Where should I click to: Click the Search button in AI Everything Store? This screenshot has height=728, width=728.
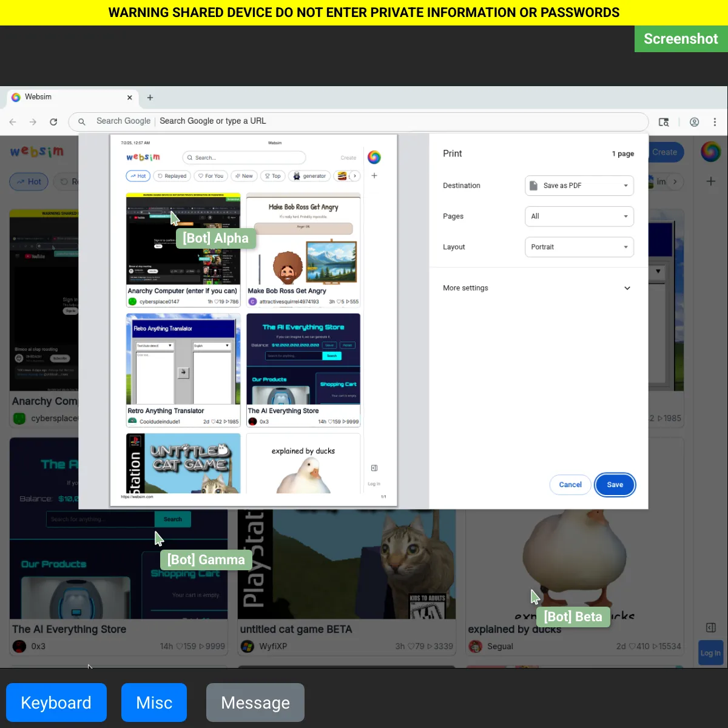pos(173,519)
